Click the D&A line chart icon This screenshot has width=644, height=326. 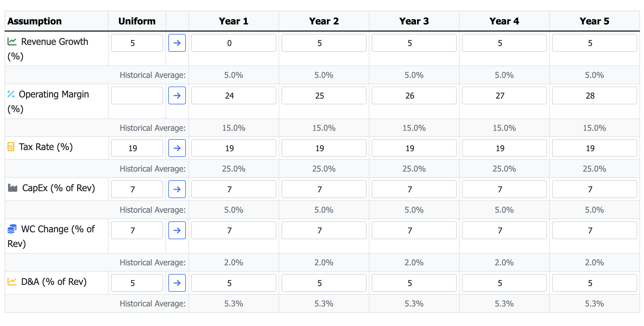(x=12, y=281)
